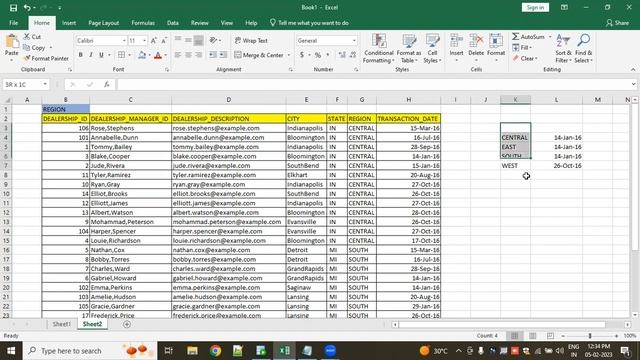This screenshot has height=360, width=640.
Task: Toggle Underline formatting
Action: 101,55
